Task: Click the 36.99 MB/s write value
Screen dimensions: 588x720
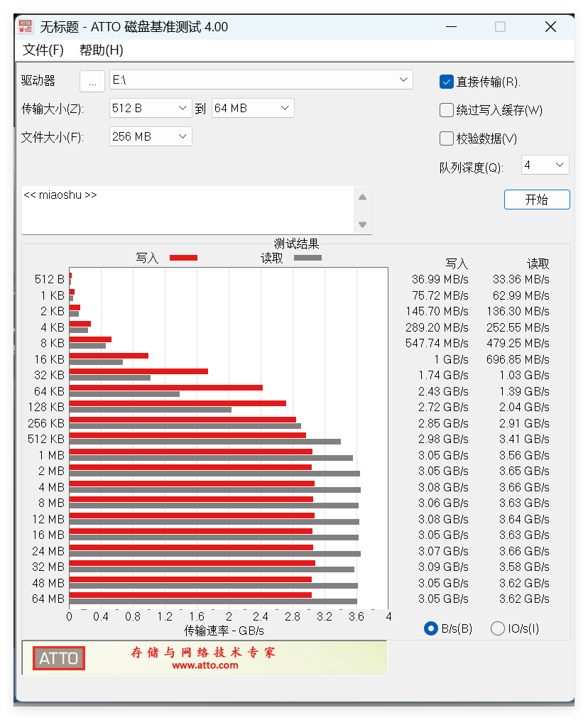Action: [x=440, y=279]
